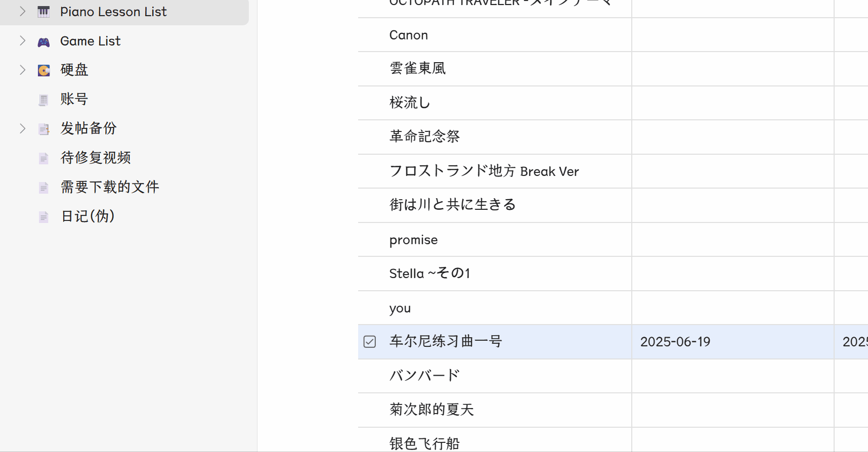Open the 菊次郎的夏天 row entry

point(431,410)
